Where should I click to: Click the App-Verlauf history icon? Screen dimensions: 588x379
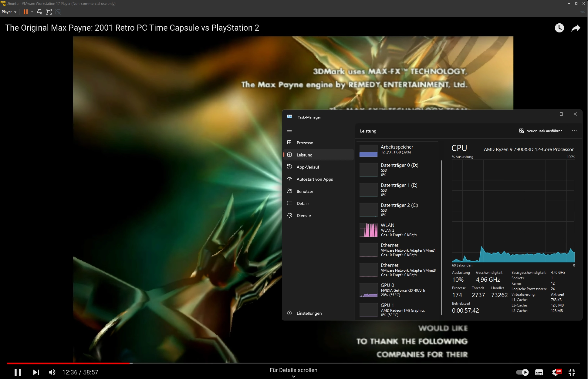tap(289, 167)
